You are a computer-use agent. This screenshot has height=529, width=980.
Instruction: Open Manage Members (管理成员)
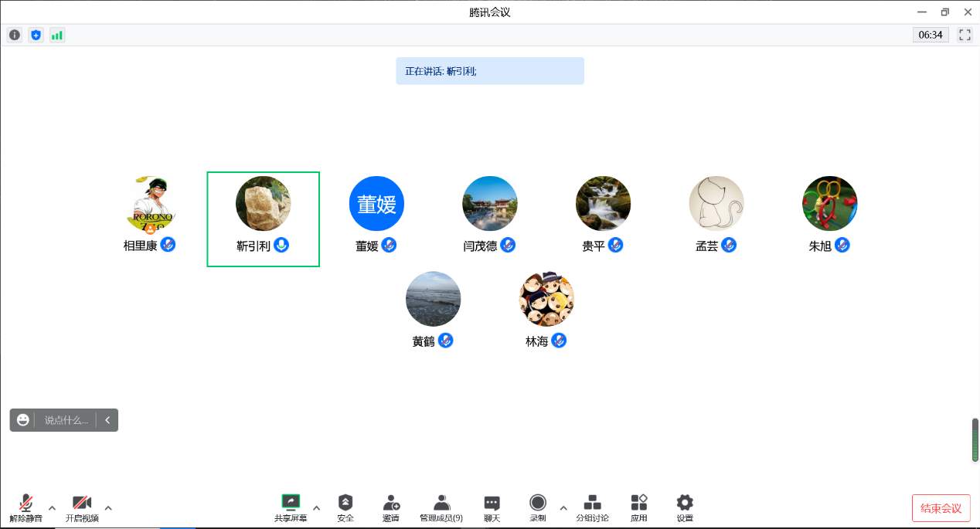tap(441, 508)
